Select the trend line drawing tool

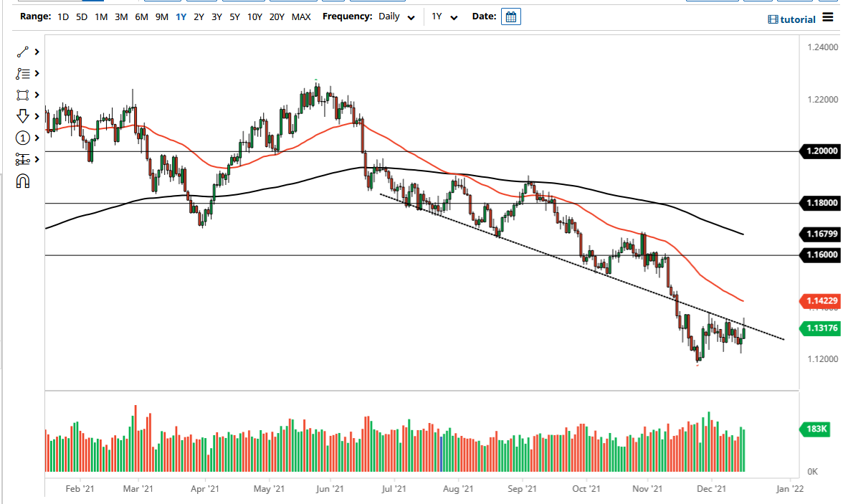[22, 52]
